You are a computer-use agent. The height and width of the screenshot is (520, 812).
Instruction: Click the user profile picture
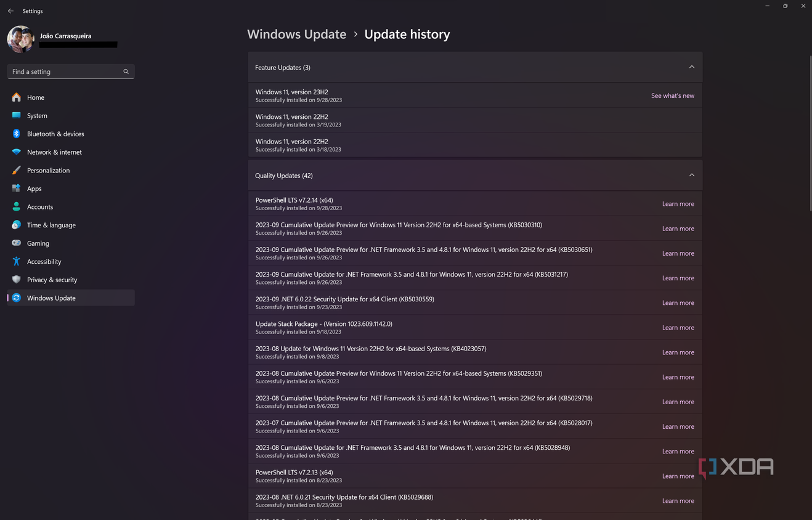click(x=20, y=39)
